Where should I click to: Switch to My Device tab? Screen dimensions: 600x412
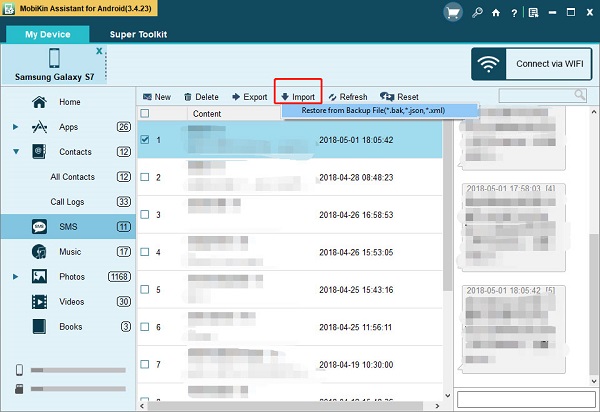48,34
